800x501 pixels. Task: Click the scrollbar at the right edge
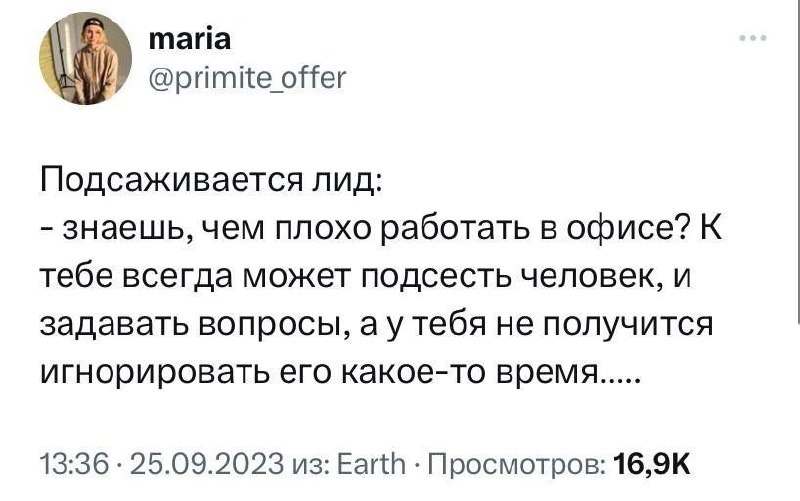[797, 161]
